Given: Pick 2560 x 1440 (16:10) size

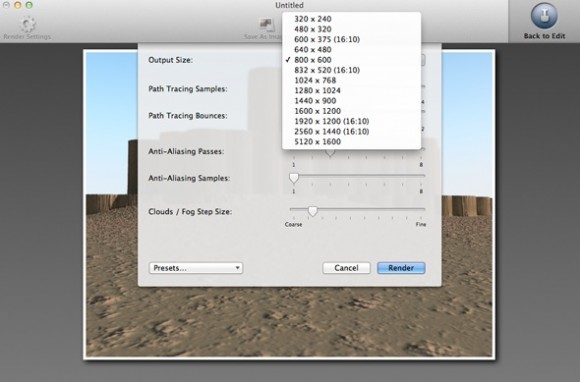Looking at the screenshot, I should 351,131.
